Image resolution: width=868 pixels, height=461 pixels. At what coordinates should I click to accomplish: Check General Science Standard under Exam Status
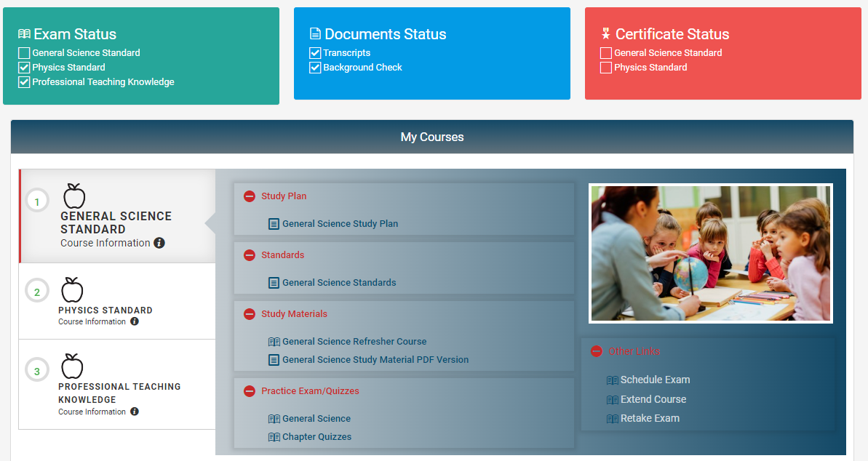tap(24, 53)
